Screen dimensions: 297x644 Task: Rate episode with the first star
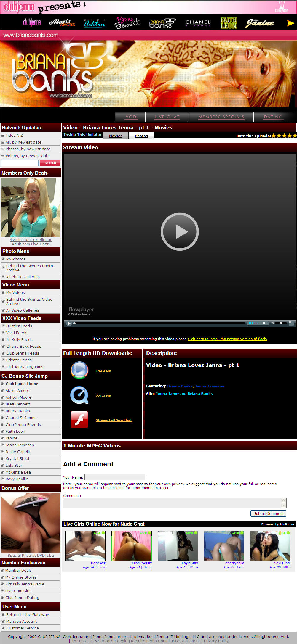[274, 136]
